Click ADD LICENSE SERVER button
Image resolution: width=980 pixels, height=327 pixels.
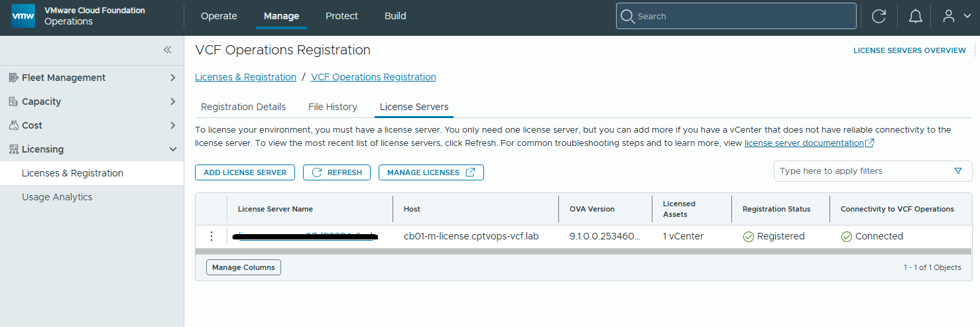coord(245,172)
